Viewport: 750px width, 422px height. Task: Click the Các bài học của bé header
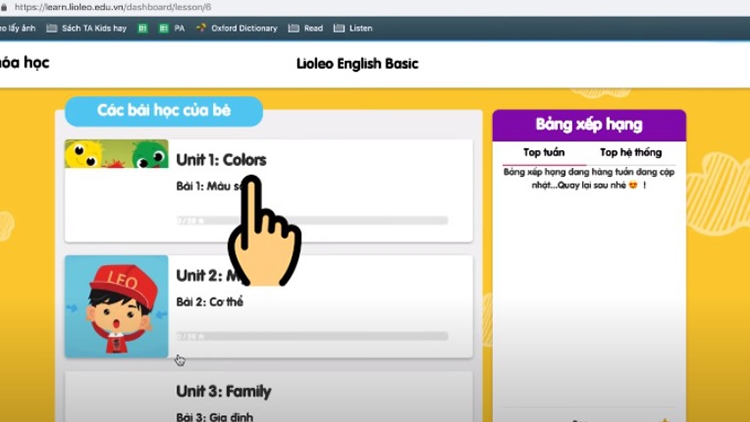tap(164, 111)
